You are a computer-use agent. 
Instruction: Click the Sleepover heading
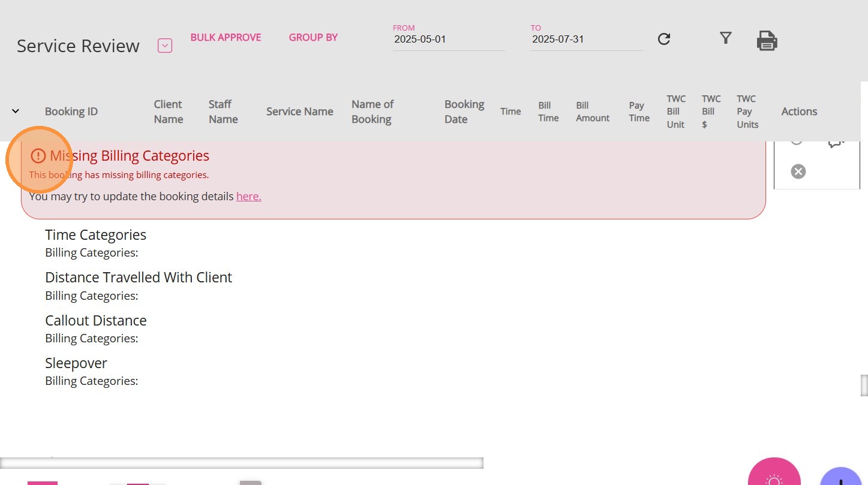(x=76, y=363)
